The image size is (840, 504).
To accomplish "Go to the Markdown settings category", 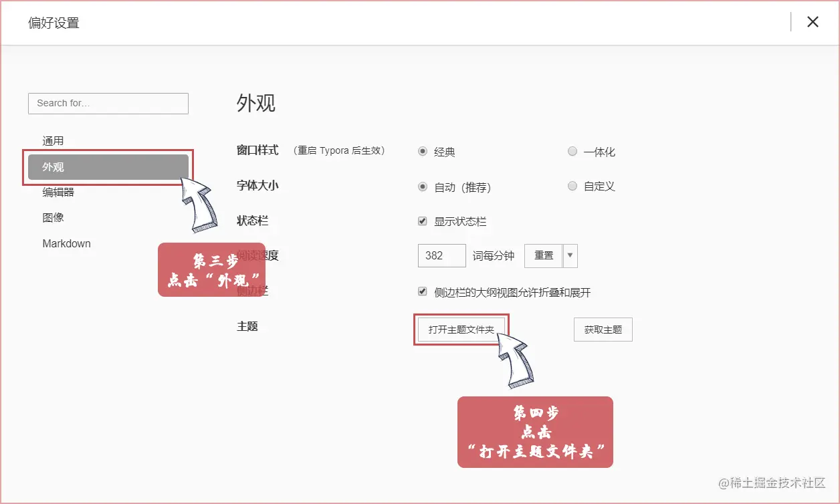I will pos(66,243).
